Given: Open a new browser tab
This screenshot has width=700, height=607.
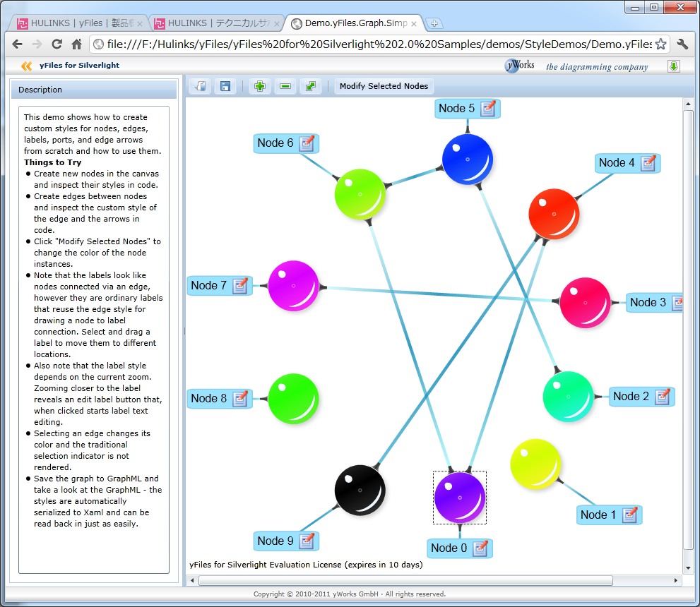Looking at the screenshot, I should coord(434,23).
